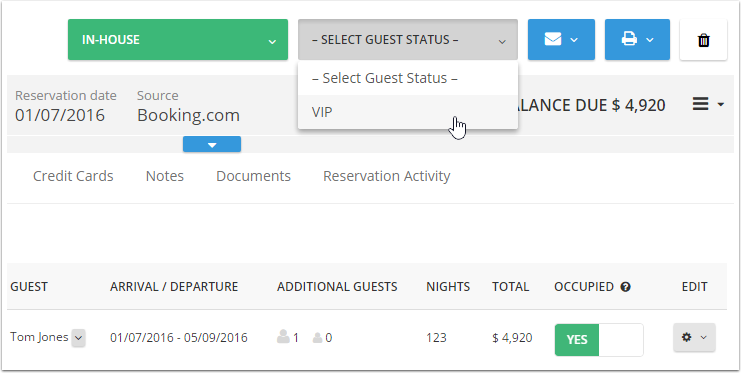The width and height of the screenshot is (741, 373).
Task: Expand details with blue down-arrow tab
Action: (x=212, y=144)
